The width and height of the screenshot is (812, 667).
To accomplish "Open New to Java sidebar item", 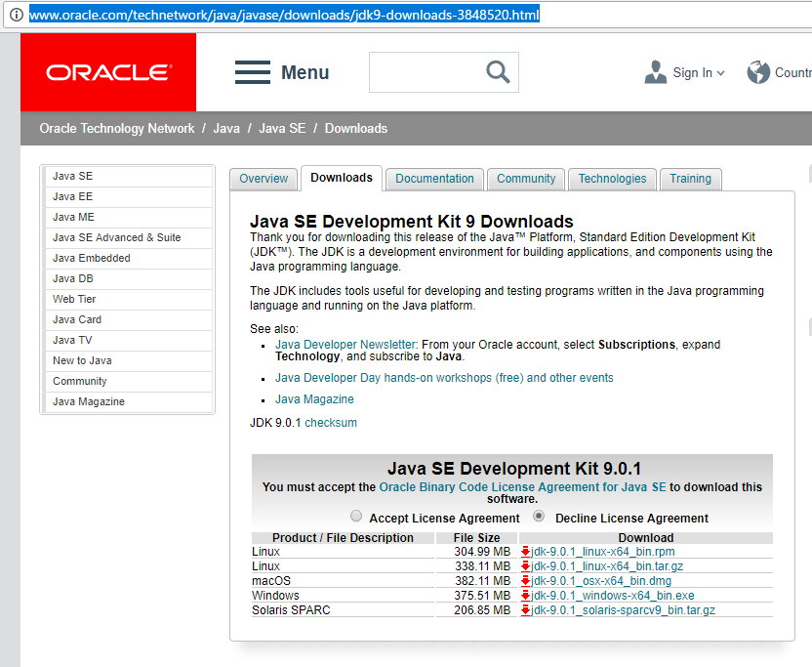I will pos(129,360).
